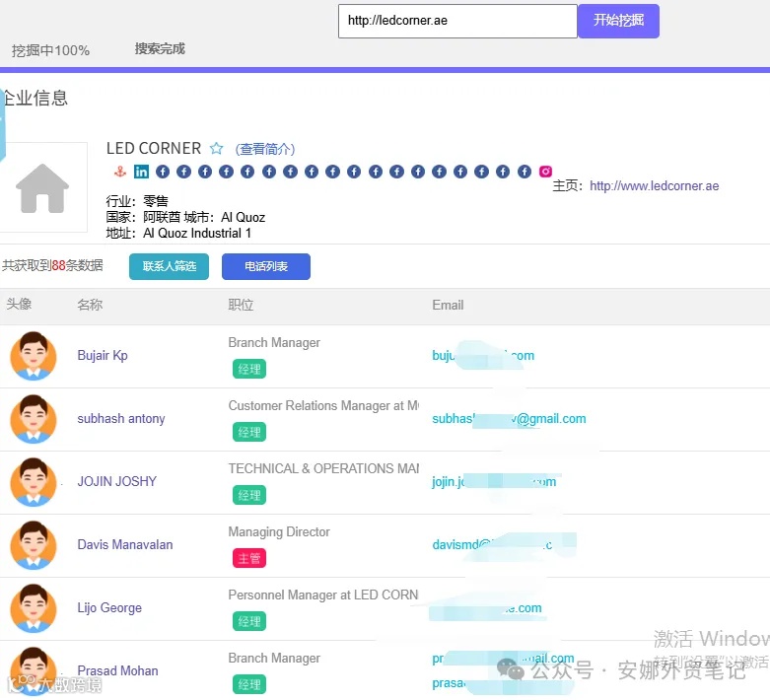
Task: Open the 查看简介 company profile link
Action: (x=264, y=149)
